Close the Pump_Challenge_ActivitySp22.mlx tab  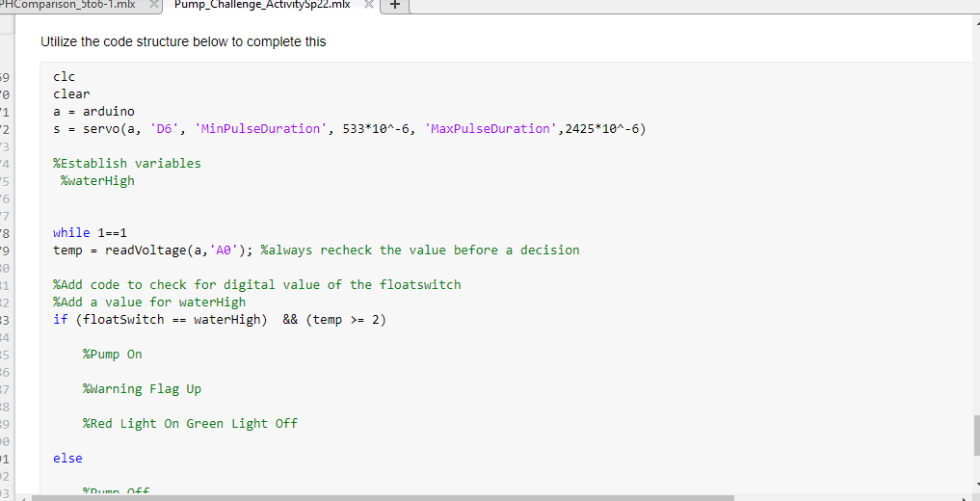coord(369,5)
